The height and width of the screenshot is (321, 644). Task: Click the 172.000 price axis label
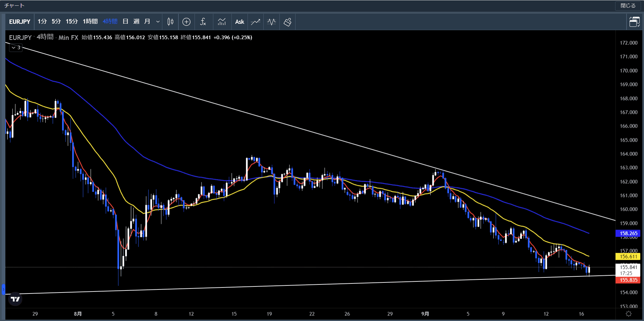(629, 43)
